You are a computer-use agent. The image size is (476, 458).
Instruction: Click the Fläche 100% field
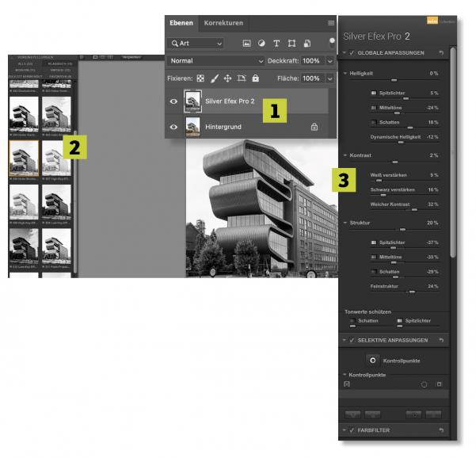pyautogui.click(x=312, y=78)
